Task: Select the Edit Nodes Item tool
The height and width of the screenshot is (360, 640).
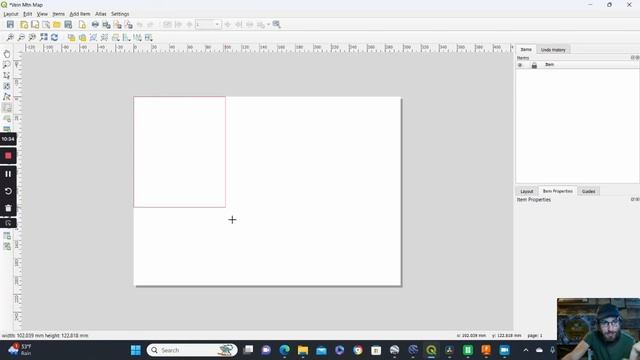Action: tap(7, 97)
